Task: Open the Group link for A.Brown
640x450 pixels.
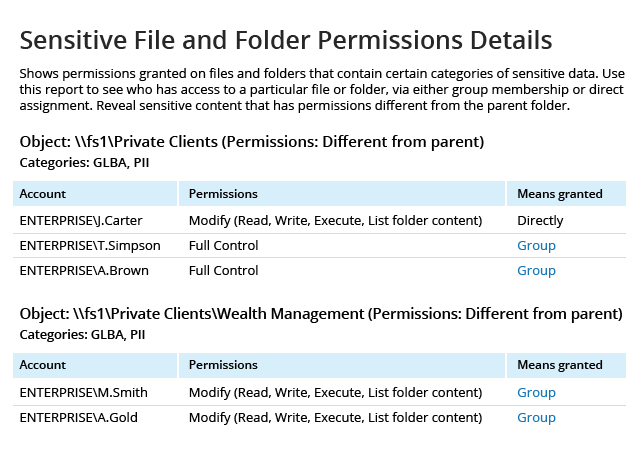Action: tap(536, 270)
